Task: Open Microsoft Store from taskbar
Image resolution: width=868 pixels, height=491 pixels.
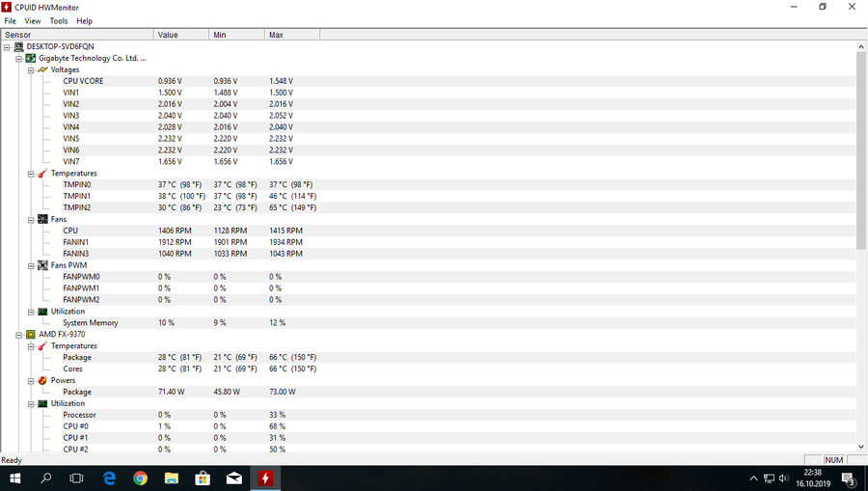Action: pyautogui.click(x=203, y=478)
